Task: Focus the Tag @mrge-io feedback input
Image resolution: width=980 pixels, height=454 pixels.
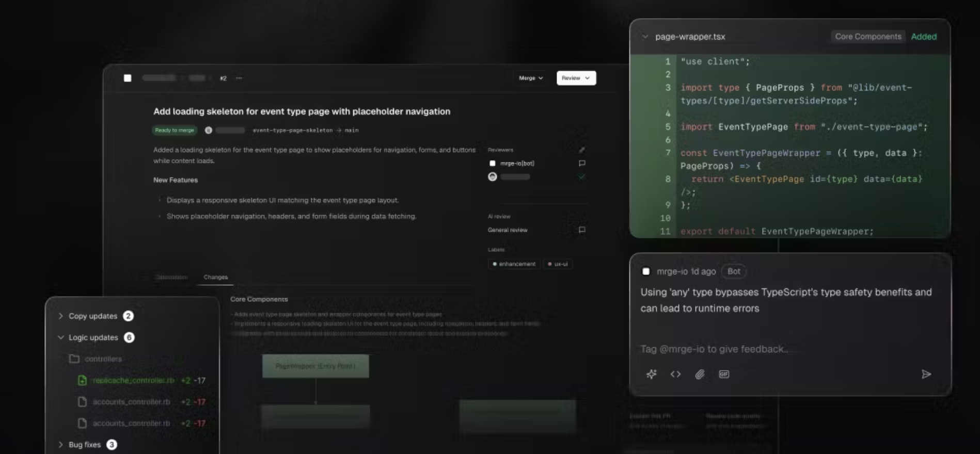Action: pos(714,349)
